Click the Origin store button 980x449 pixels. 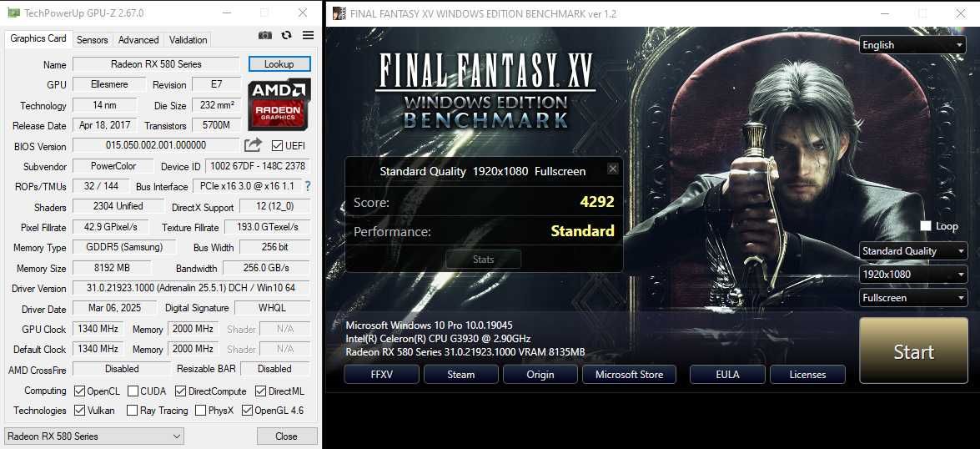click(540, 374)
